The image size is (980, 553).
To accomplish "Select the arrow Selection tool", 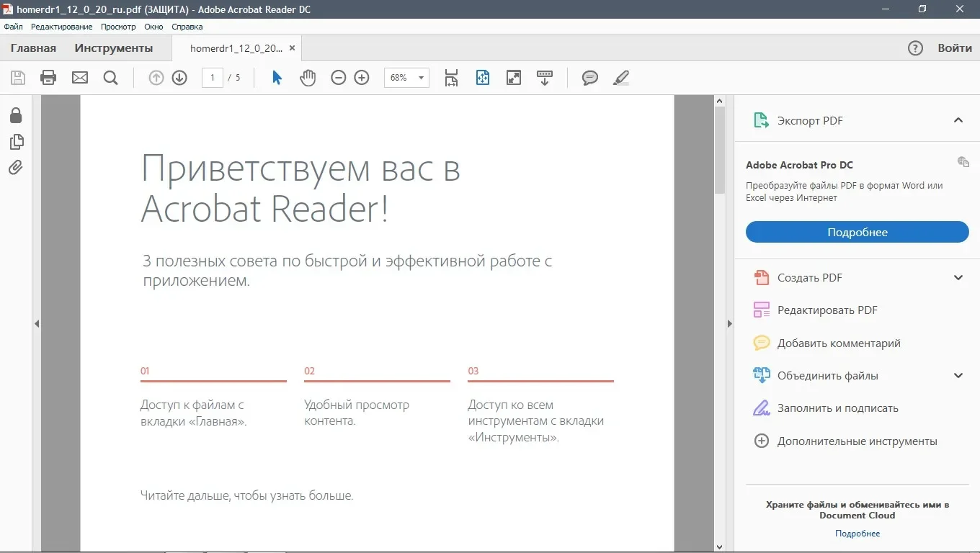I will [x=277, y=78].
